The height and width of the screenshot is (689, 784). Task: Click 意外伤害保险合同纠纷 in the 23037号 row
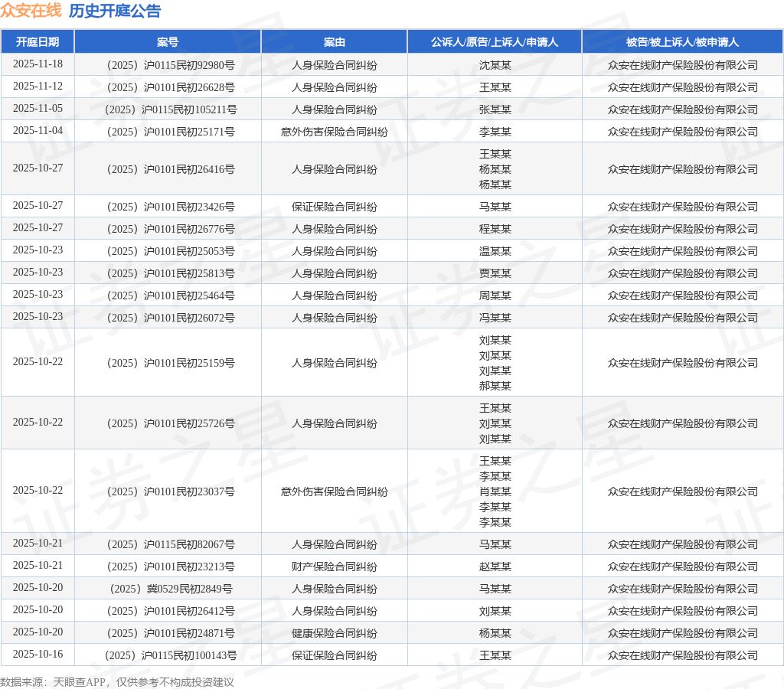pyautogui.click(x=334, y=492)
